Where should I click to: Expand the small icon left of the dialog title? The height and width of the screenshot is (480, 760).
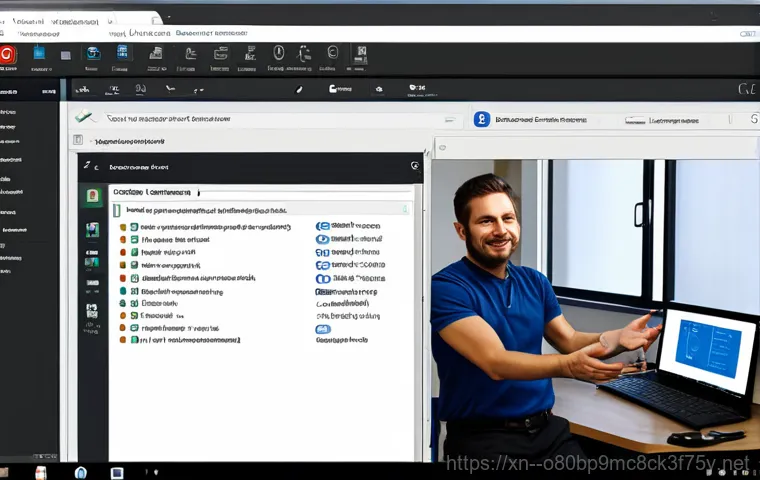[x=89, y=166]
